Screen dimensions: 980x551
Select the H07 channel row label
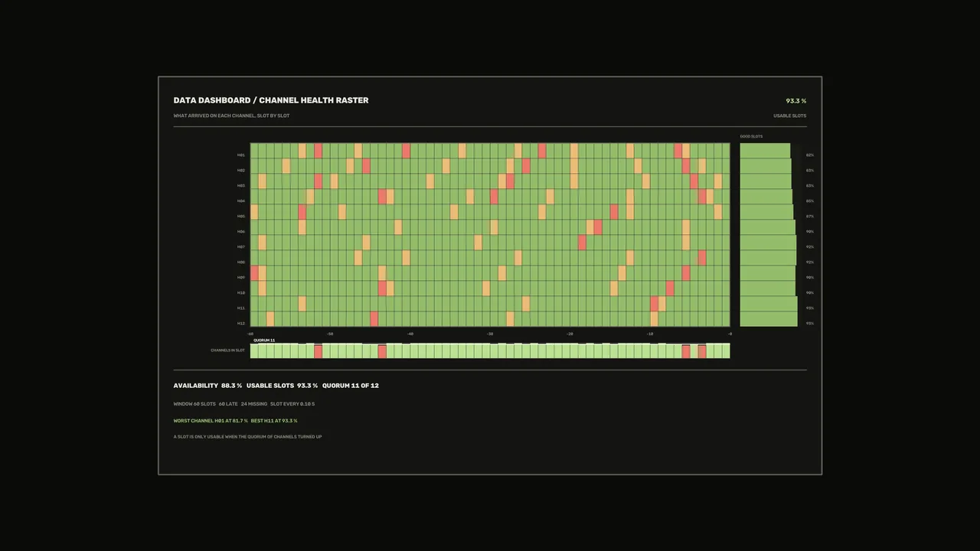(x=241, y=247)
